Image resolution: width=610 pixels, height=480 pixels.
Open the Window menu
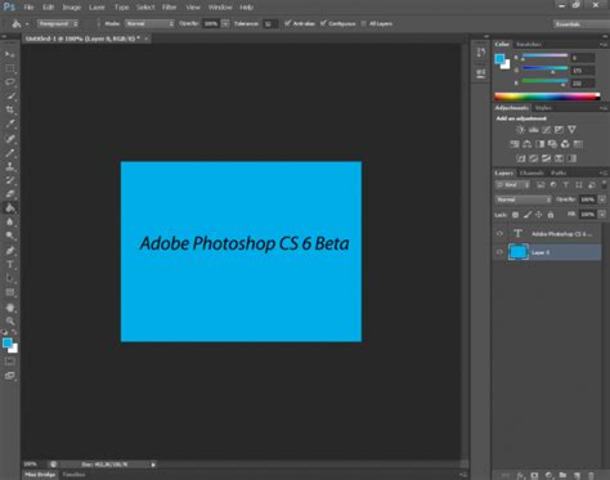click(x=220, y=7)
